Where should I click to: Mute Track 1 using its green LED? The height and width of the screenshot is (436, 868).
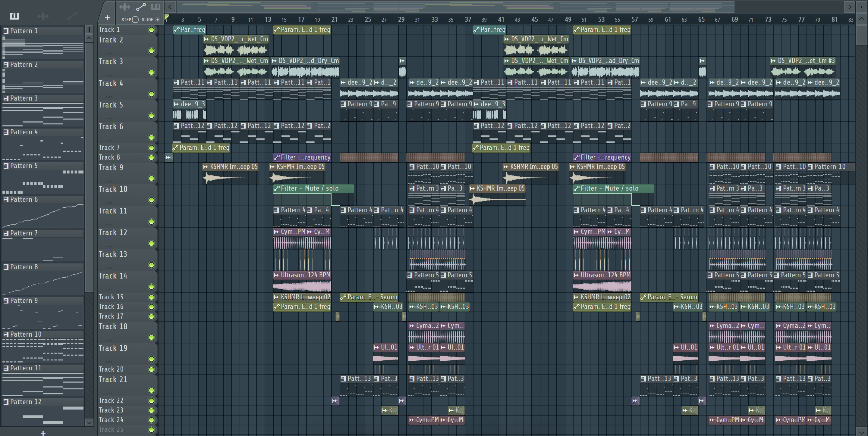point(152,30)
